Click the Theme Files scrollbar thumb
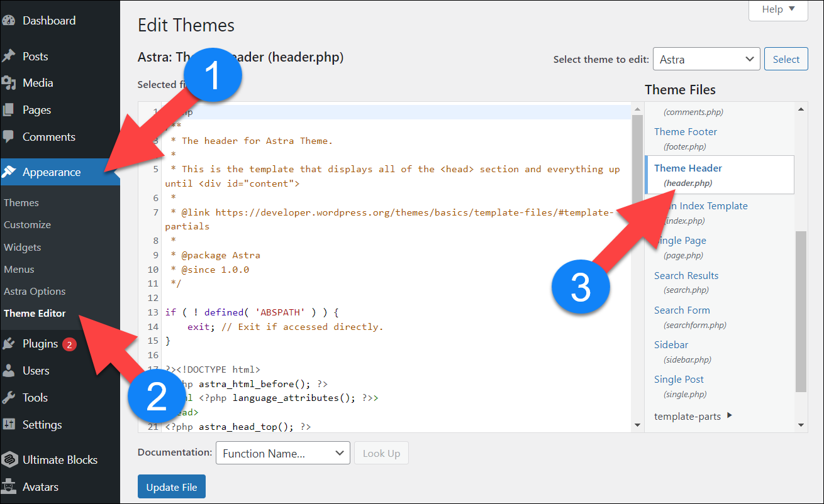This screenshot has width=824, height=504. (801, 311)
